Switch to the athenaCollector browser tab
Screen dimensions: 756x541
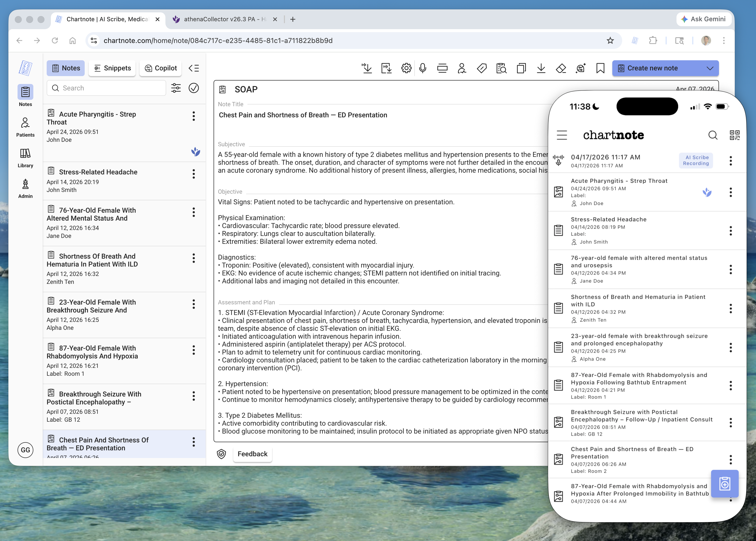point(225,19)
